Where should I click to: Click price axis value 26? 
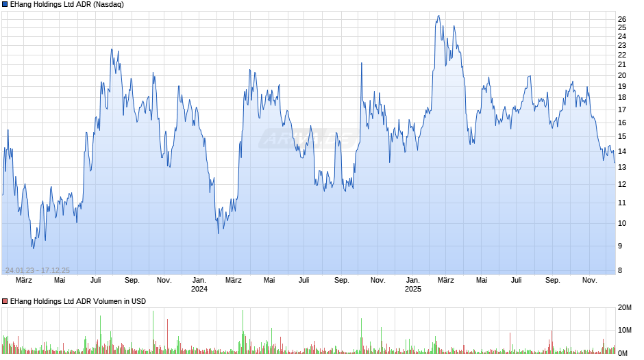tap(622, 19)
